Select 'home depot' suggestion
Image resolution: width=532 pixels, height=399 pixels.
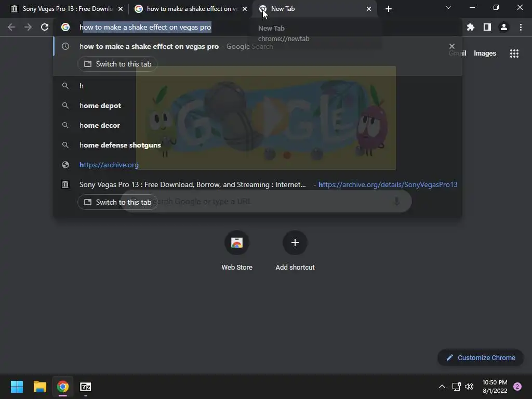click(258, 105)
